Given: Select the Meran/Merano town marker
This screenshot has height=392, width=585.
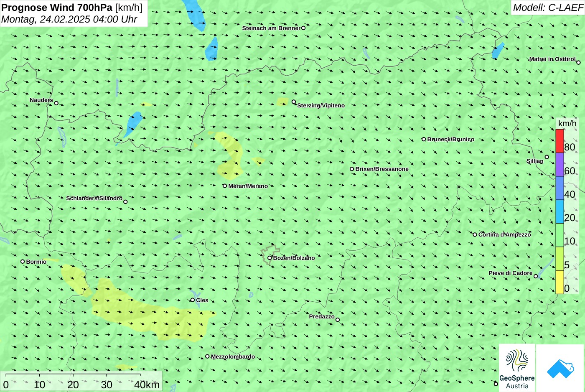Looking at the screenshot, I should click(225, 186).
